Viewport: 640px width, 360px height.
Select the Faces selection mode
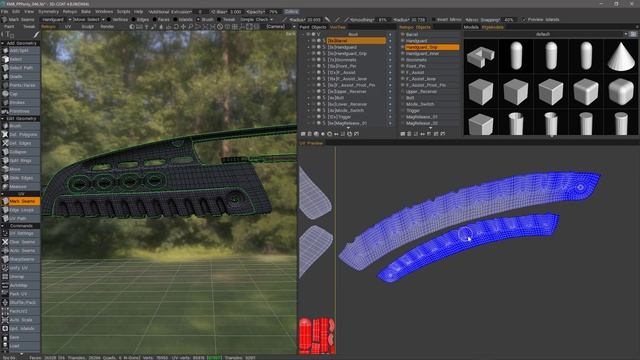(x=161, y=19)
